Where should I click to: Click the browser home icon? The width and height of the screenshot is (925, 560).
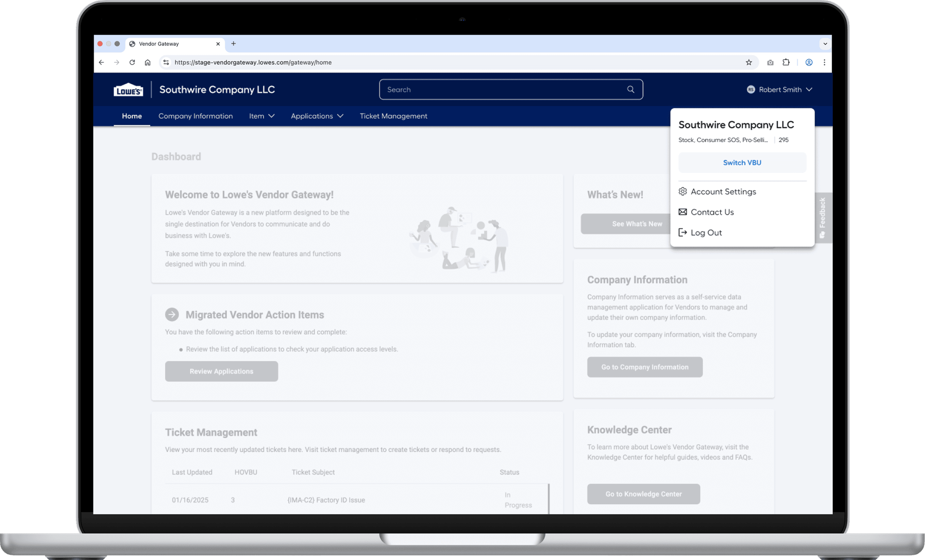click(x=148, y=62)
